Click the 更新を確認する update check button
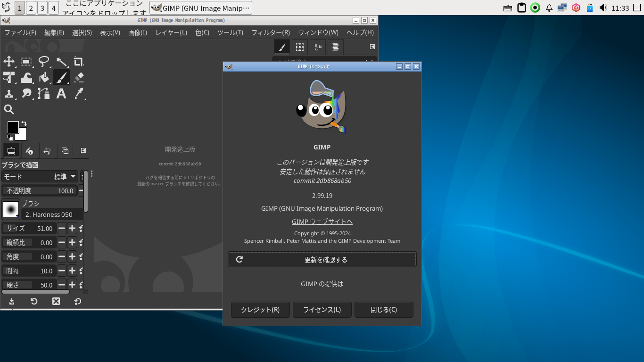The height and width of the screenshot is (362, 644). coord(322,259)
